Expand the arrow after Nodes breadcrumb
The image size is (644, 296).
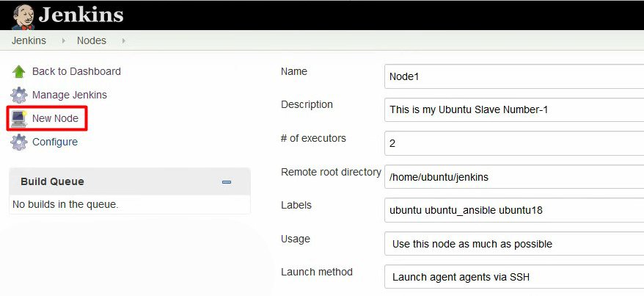tap(124, 40)
